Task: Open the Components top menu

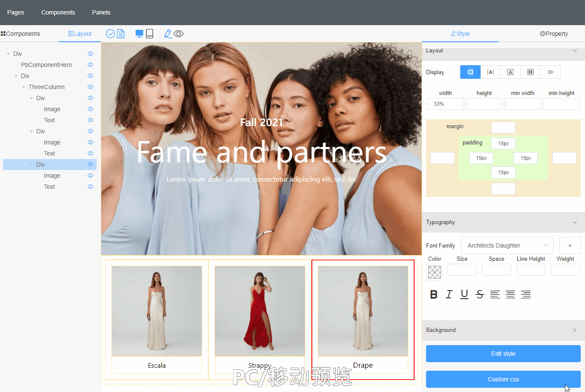Action: (x=58, y=12)
